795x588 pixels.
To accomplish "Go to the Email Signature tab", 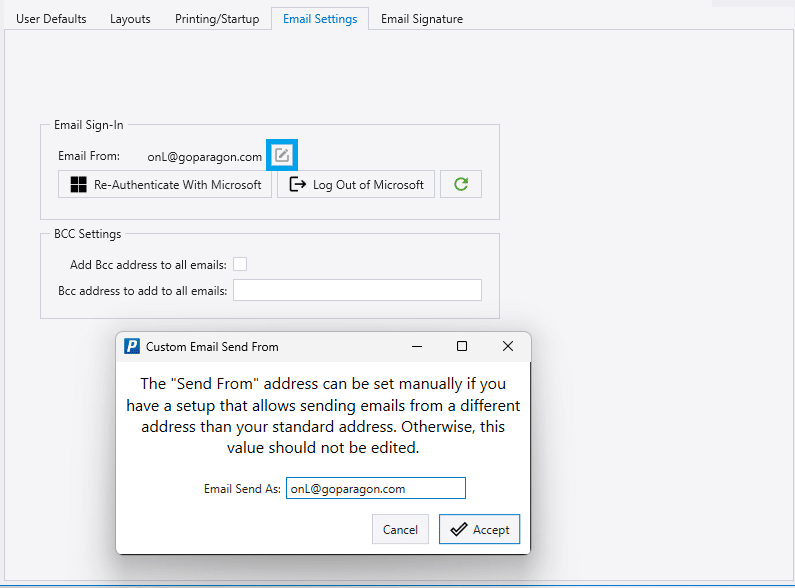I will coord(422,19).
